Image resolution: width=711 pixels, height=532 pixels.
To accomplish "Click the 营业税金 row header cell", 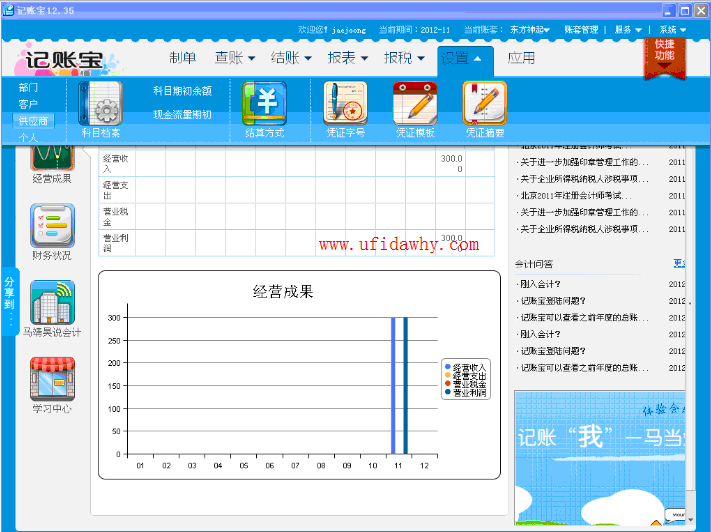I will [117, 216].
